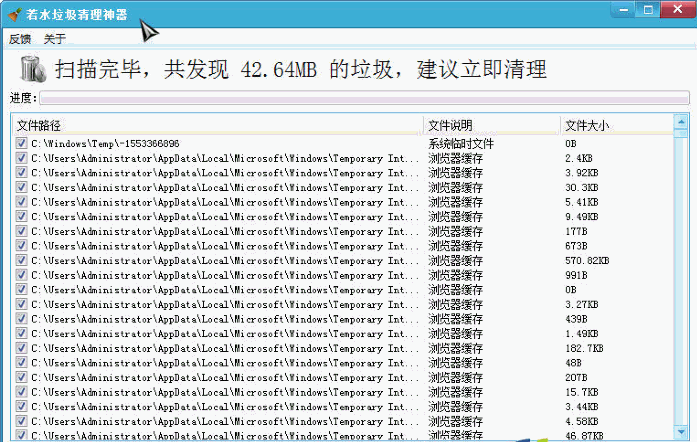Open the 反馈 menu

click(20, 39)
